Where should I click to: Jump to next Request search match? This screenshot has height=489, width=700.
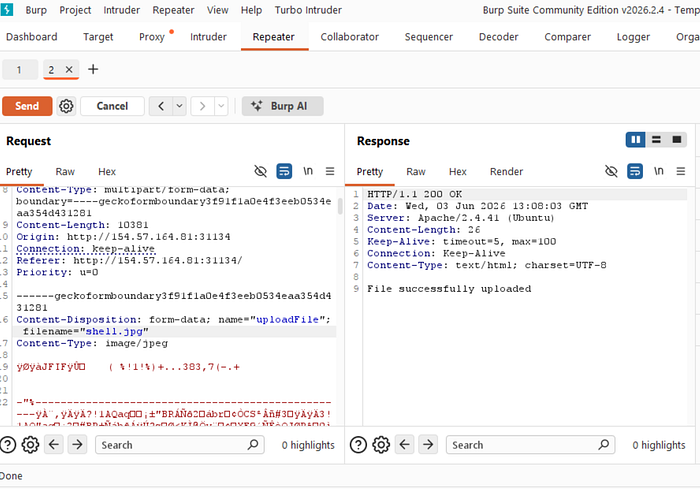coord(77,444)
